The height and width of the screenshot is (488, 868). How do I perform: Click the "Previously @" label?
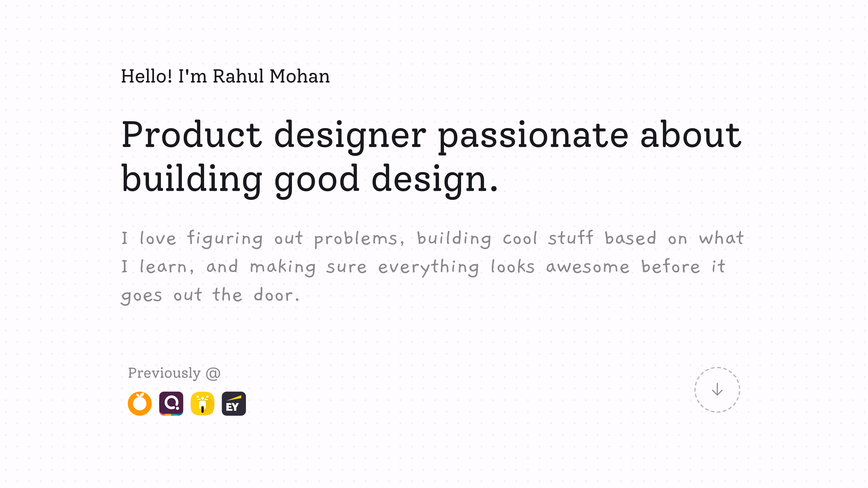(x=174, y=373)
